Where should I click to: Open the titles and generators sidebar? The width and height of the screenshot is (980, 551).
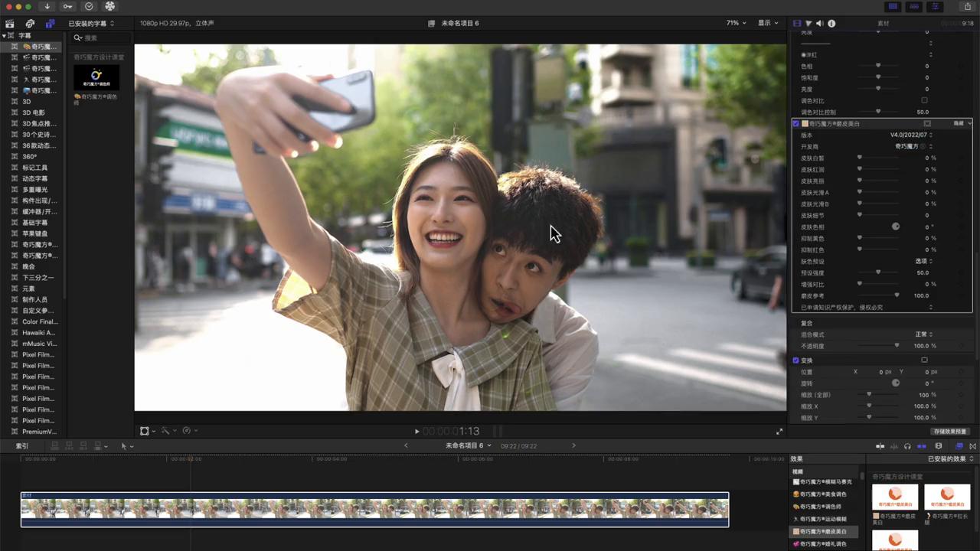tap(50, 24)
